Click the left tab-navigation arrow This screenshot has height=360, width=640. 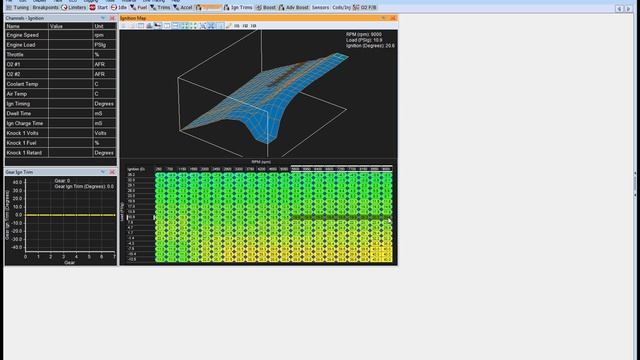619,8
